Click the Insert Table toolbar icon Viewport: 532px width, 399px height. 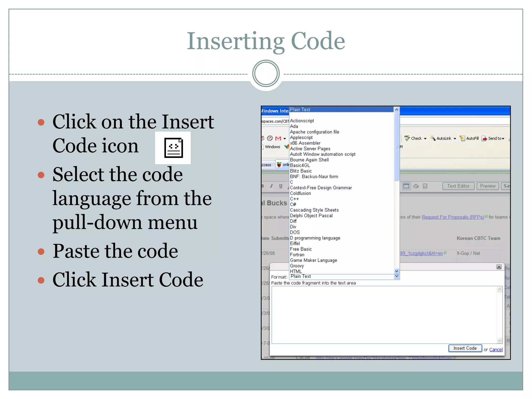pyautogui.click(x=406, y=186)
